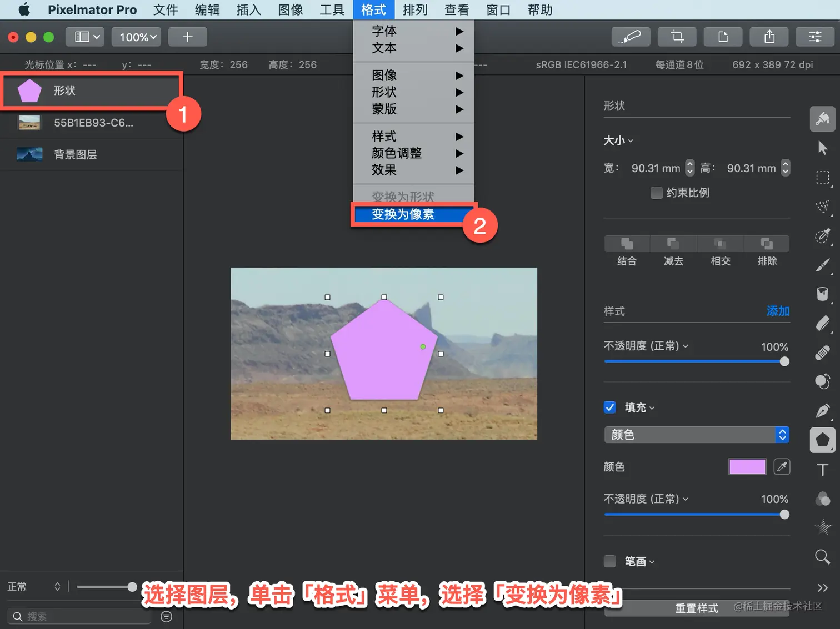Click the ML Enhance pen toolbar button
The image size is (840, 629).
631,37
